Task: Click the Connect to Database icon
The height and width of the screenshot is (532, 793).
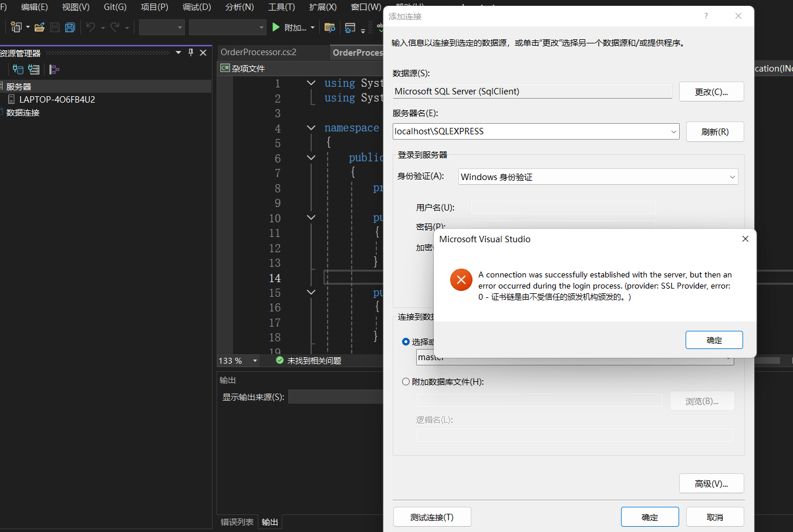Action: [18, 69]
